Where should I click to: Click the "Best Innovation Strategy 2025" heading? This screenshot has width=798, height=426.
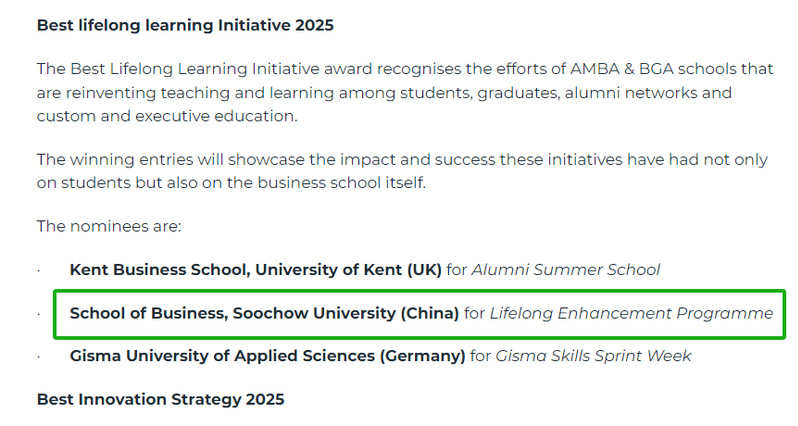coord(160,399)
